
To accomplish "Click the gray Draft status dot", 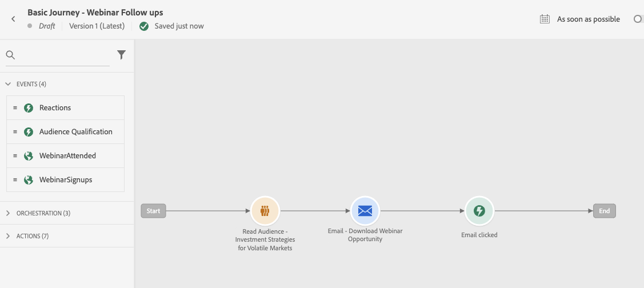I will [x=30, y=26].
